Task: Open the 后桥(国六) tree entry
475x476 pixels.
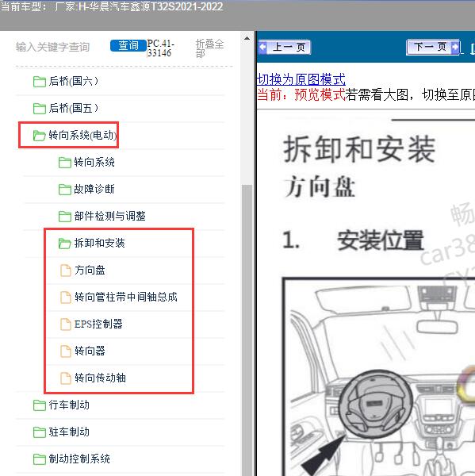Action: pos(74,82)
